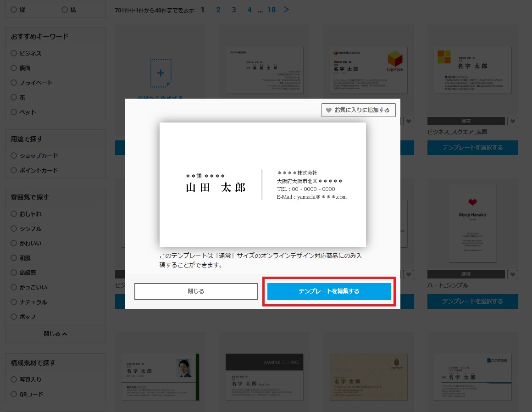
Task: Go to results page 18
Action: [x=272, y=10]
